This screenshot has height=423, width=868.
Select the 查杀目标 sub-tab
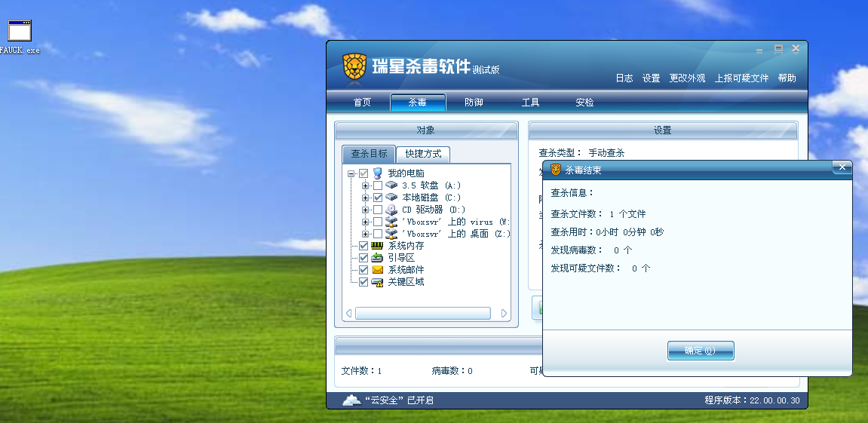pyautogui.click(x=369, y=154)
